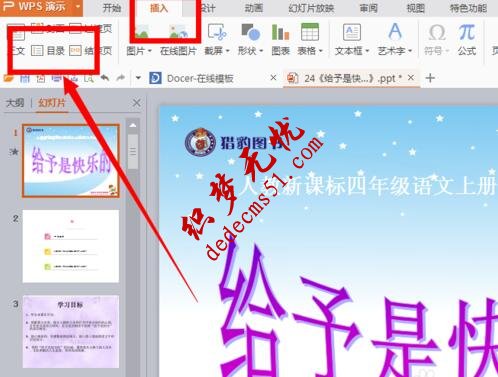Expand the 表格 dropdown arrow
The image size is (498, 377).
click(x=321, y=51)
